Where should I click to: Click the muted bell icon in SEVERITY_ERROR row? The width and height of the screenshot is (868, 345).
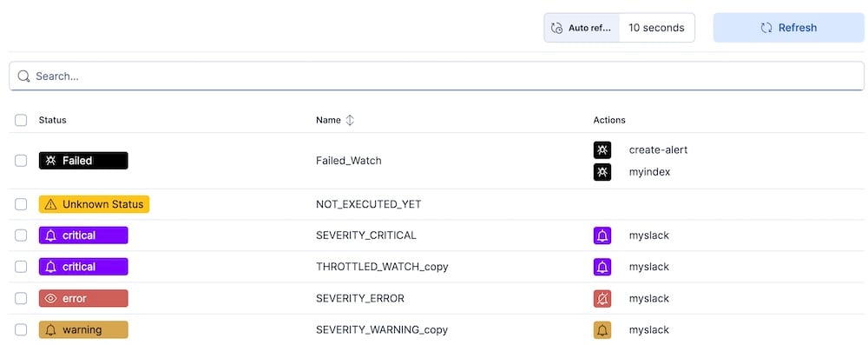coord(602,298)
